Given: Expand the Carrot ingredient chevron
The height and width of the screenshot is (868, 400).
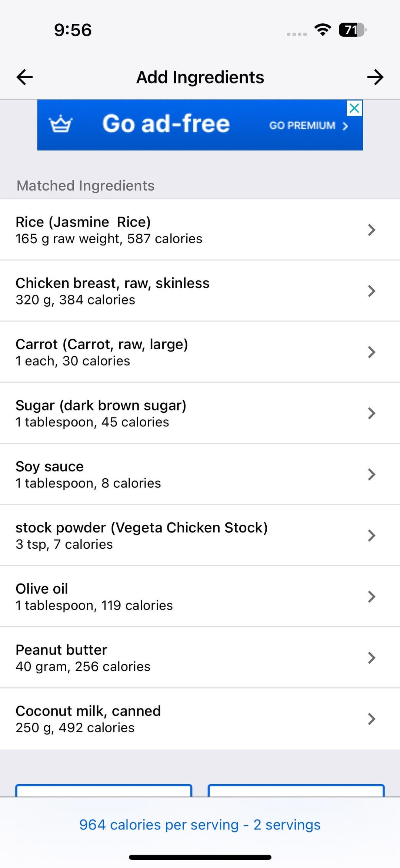Looking at the screenshot, I should click(x=371, y=352).
